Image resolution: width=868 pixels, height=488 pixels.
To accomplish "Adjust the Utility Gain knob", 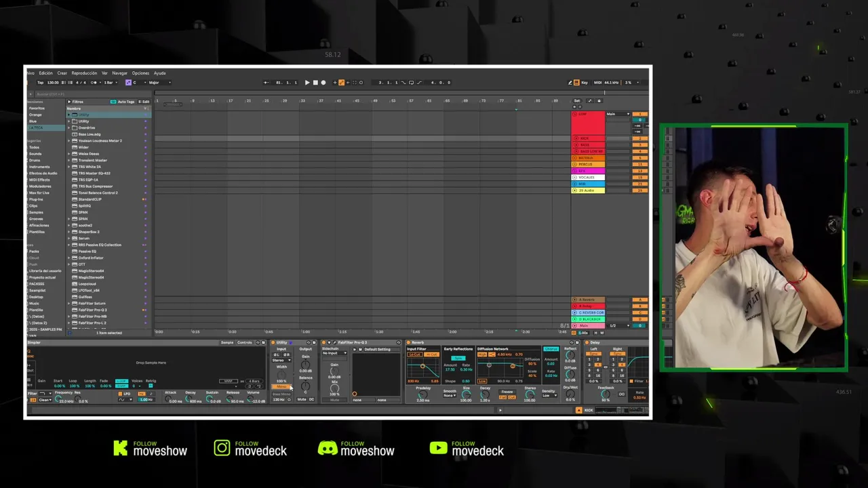I will click(305, 364).
